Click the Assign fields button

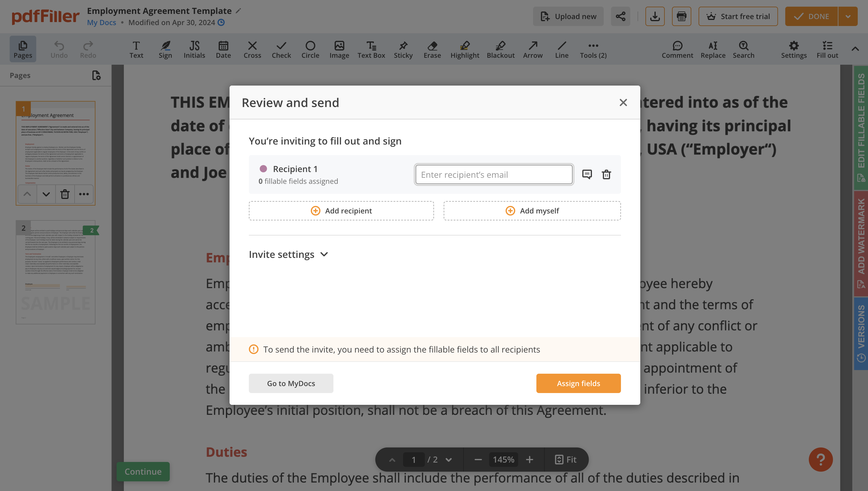click(x=578, y=383)
